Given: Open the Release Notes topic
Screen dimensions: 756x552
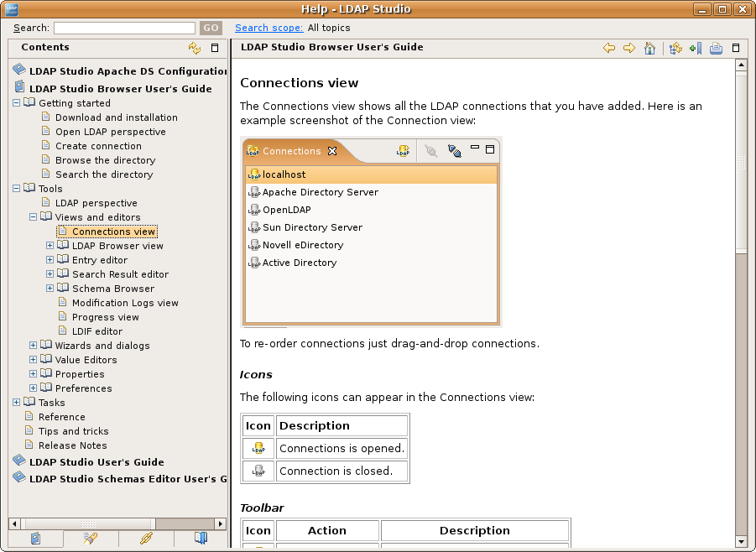Looking at the screenshot, I should (x=72, y=445).
